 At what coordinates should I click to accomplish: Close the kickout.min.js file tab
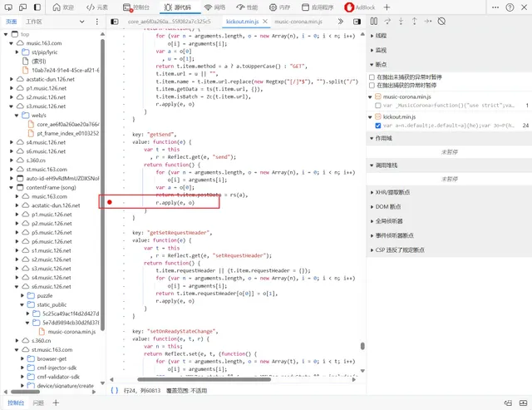click(x=265, y=22)
